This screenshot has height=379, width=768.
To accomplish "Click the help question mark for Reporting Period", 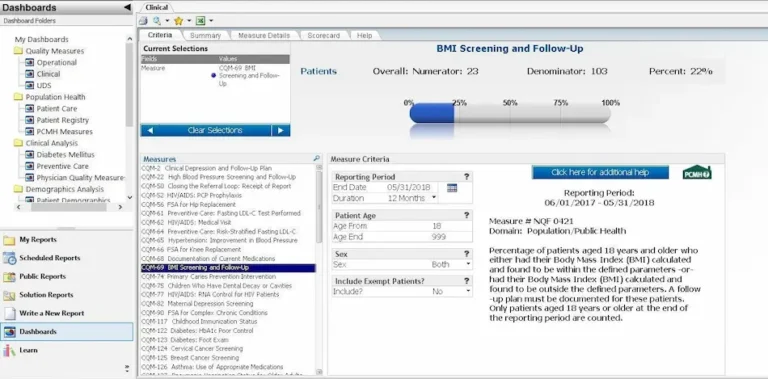I will [x=466, y=177].
